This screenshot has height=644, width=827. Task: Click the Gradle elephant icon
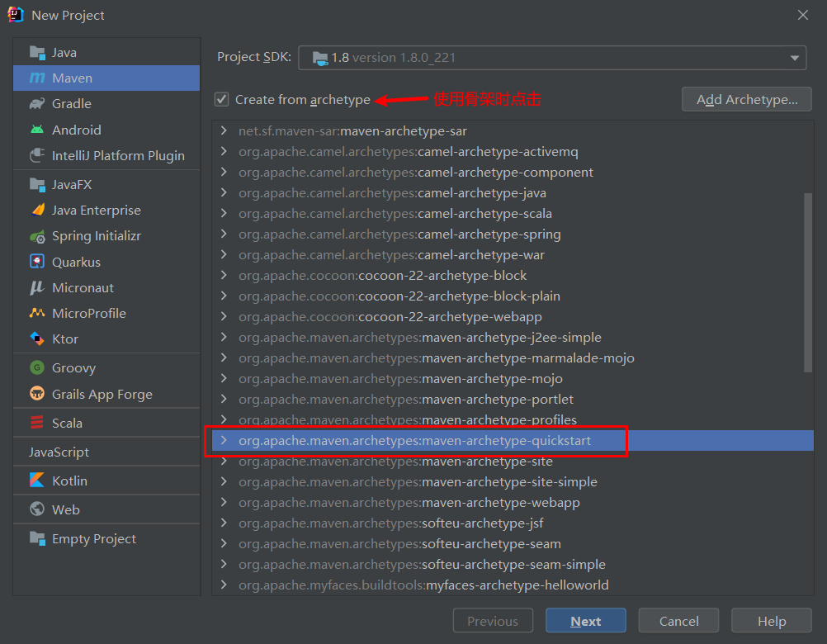[x=37, y=104]
